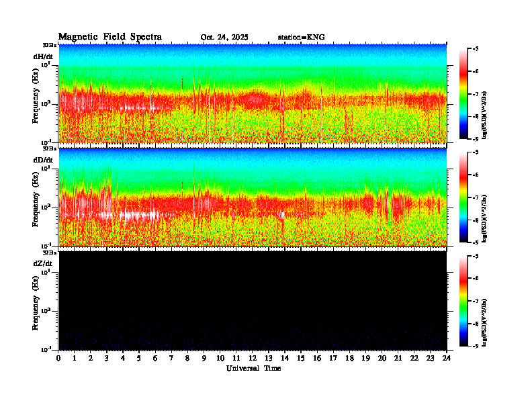The width and height of the screenshot is (532, 411).
Task: Click hour tick label "6" on time axis
Action: 155,358
